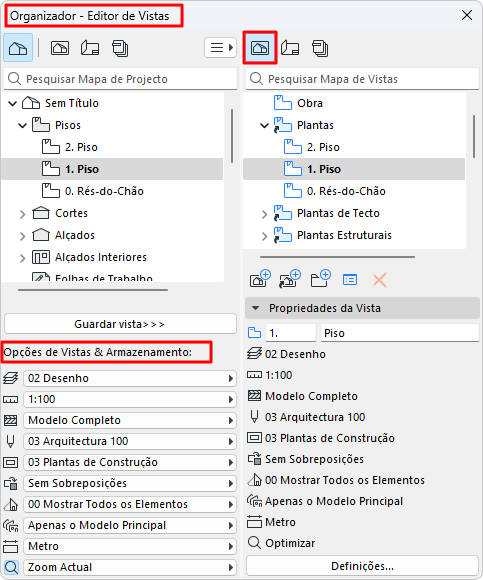Open the 02 Desenho layer combination dropdown
Screen dimensions: 483x580
coord(130,378)
